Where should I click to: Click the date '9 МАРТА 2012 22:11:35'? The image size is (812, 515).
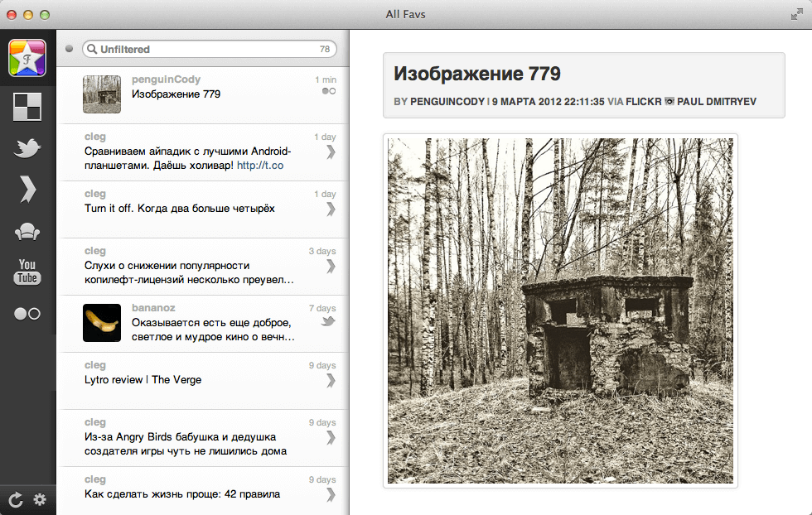548,102
